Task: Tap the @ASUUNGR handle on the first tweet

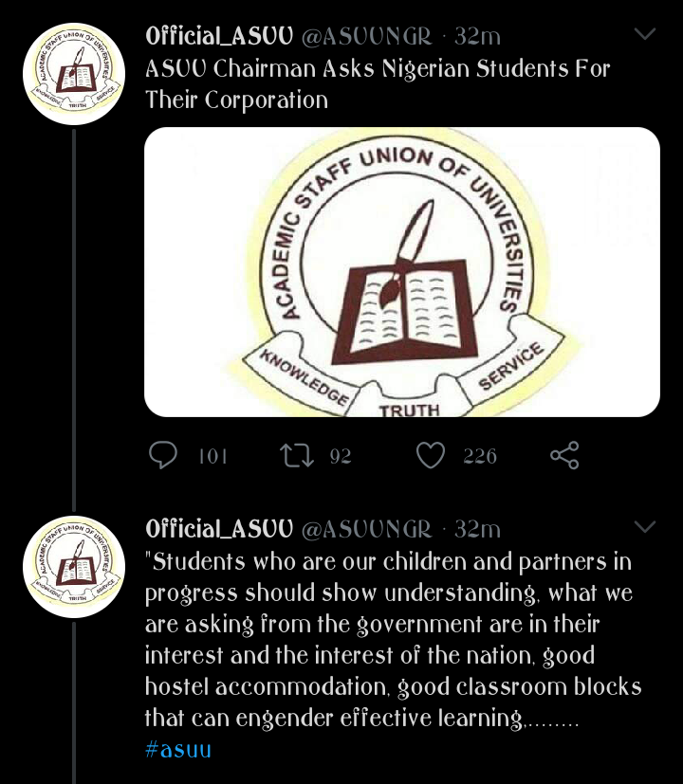Action: (x=366, y=37)
